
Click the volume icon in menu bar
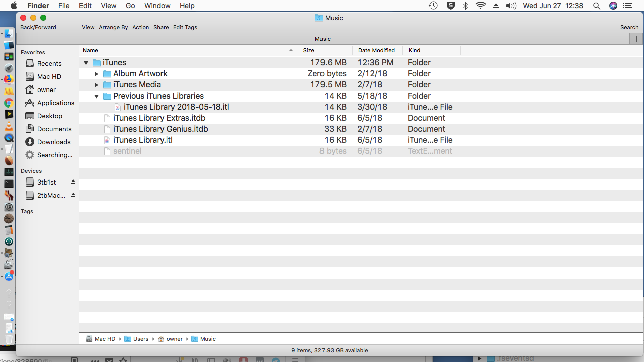point(511,6)
